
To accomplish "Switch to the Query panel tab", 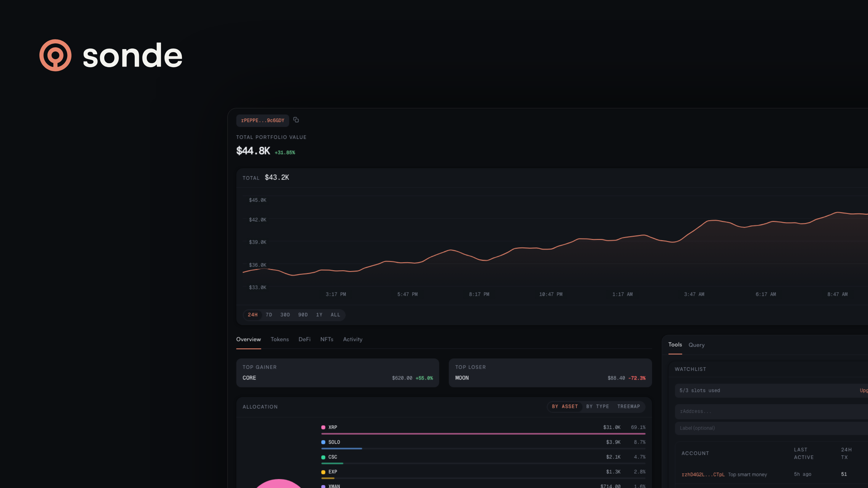I will click(697, 345).
